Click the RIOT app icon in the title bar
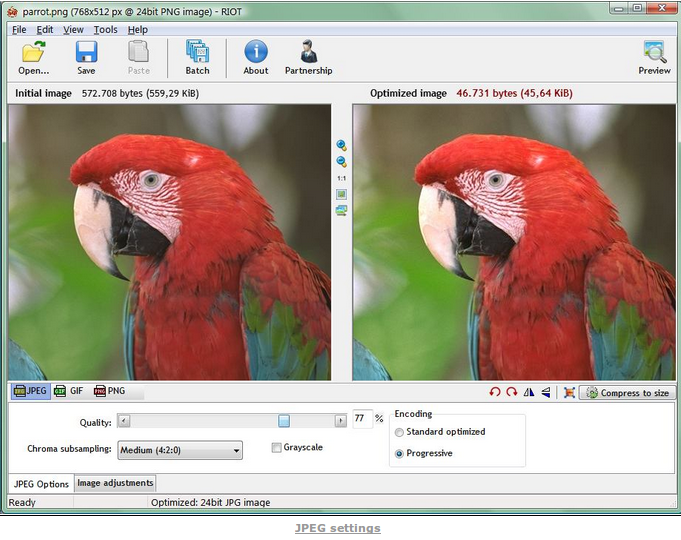 click(12, 12)
